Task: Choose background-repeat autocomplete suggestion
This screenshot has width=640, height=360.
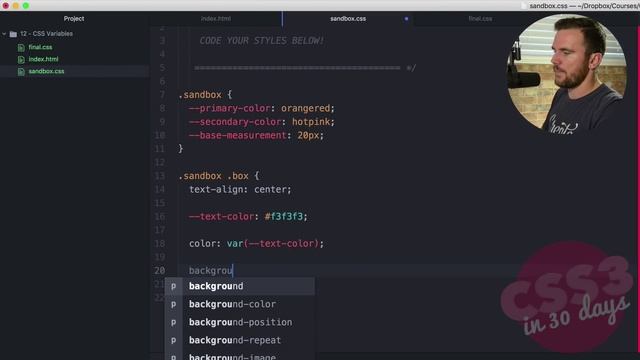Action: pyautogui.click(x=239, y=340)
